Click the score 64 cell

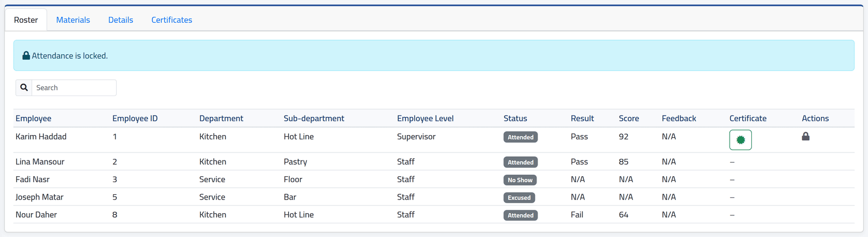coord(624,215)
